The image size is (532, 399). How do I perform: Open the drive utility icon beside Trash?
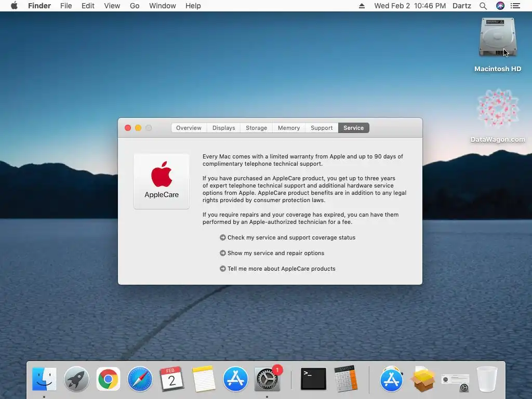(455, 382)
